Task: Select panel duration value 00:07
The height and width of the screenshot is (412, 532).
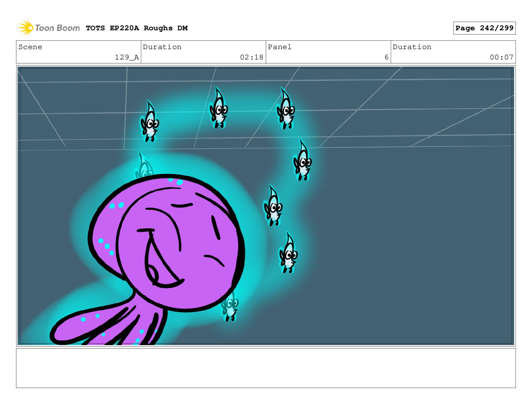Action: [501, 57]
